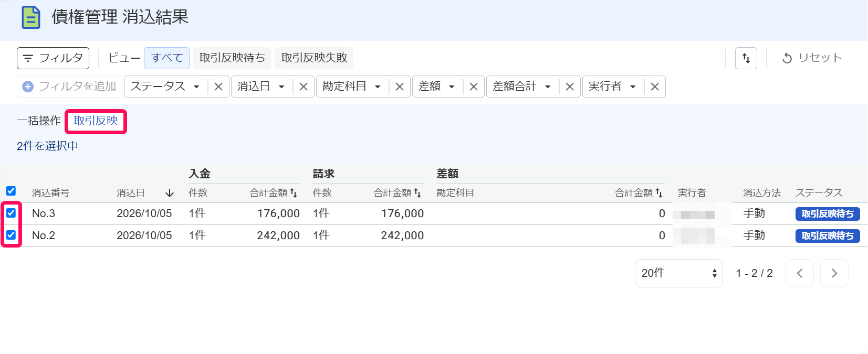
Task: Switch to 取引反映失敗 view
Action: [x=314, y=58]
